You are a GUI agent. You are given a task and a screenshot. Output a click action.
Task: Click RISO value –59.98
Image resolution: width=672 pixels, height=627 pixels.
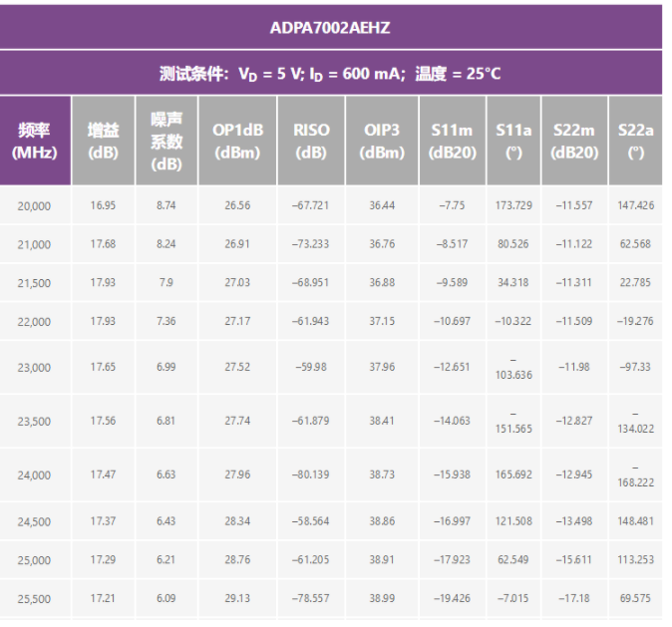tap(311, 367)
